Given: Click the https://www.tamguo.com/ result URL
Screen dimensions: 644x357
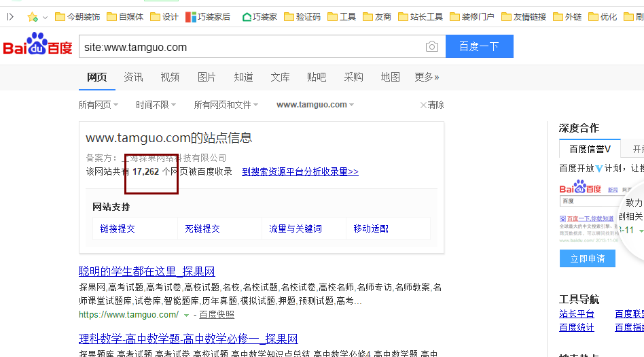Looking at the screenshot, I should click(x=128, y=315).
